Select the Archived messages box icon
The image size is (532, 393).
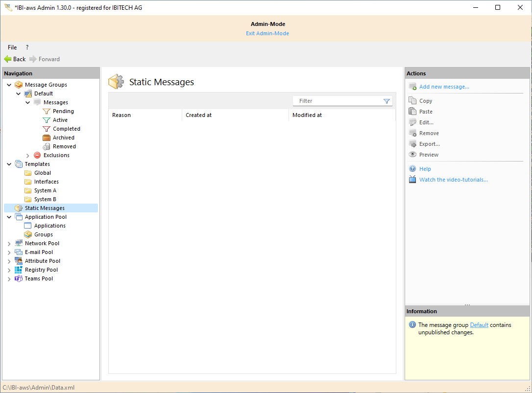tap(47, 138)
